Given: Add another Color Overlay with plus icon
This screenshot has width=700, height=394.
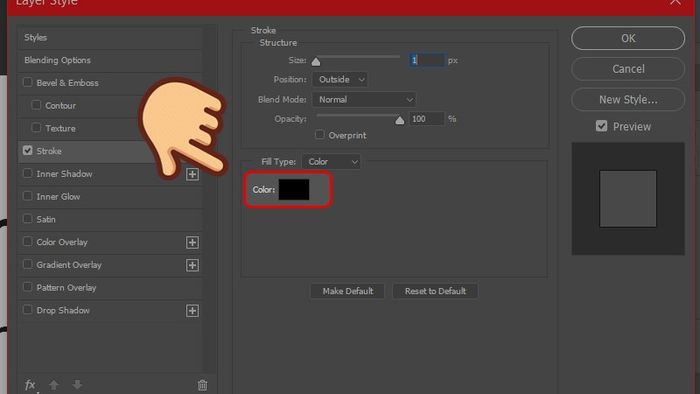Looking at the screenshot, I should [192, 242].
